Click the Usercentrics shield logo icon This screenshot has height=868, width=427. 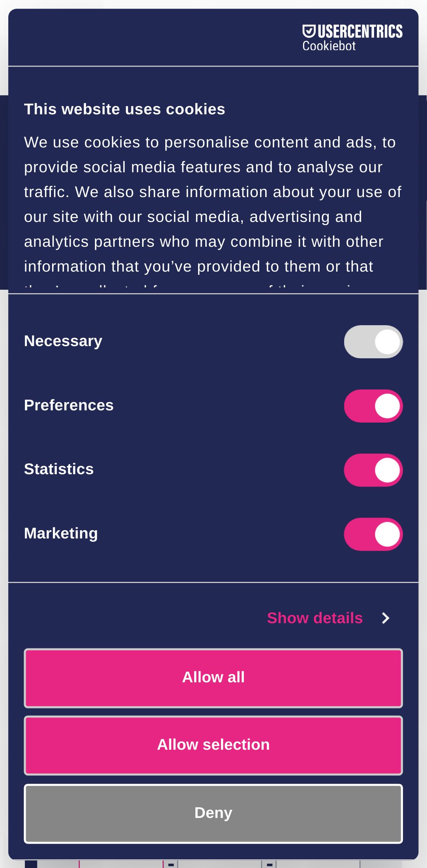click(309, 31)
